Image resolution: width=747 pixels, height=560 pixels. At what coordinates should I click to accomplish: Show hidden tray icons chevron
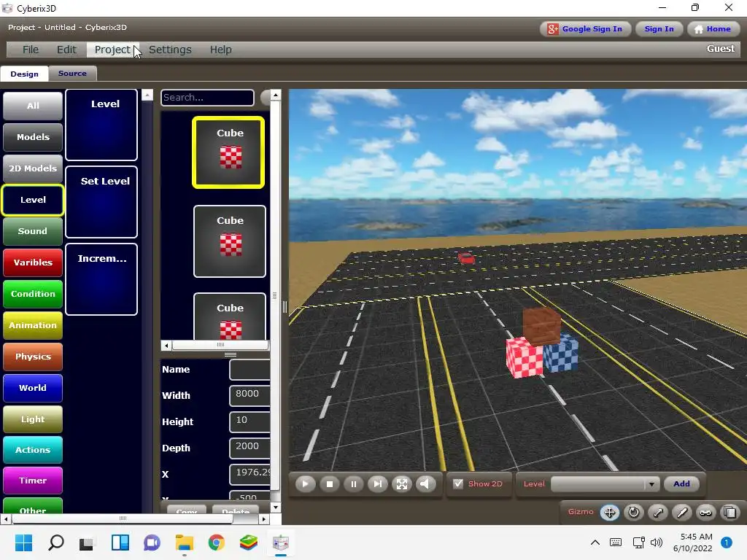pyautogui.click(x=595, y=542)
